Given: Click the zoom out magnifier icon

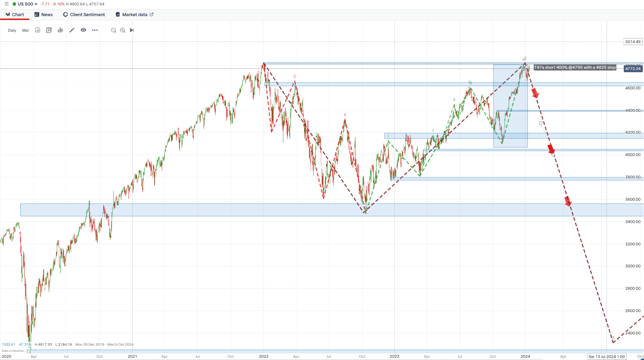Looking at the screenshot, I should click(x=114, y=30).
